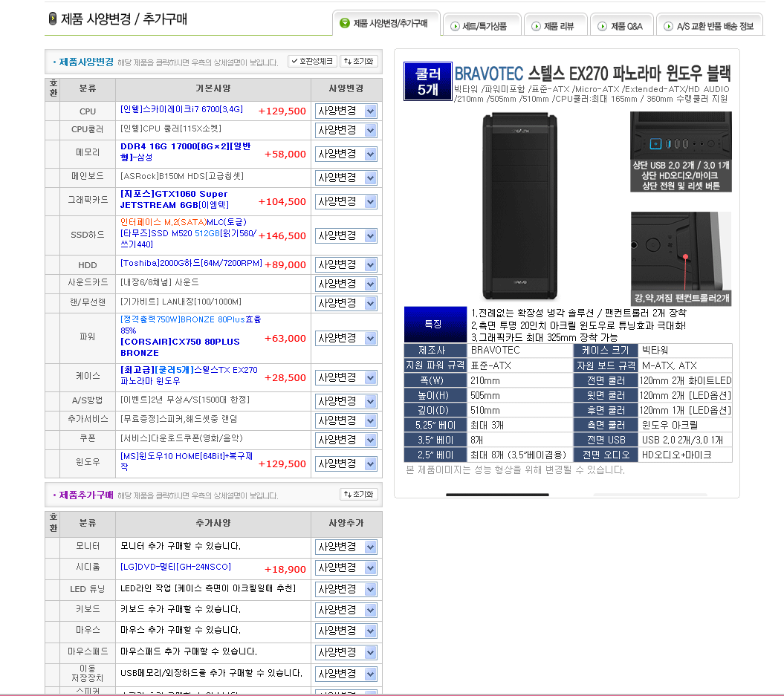Screen dimensions: 784x696
Task: Open the 세트/특가상품 tab
Action: [x=482, y=26]
